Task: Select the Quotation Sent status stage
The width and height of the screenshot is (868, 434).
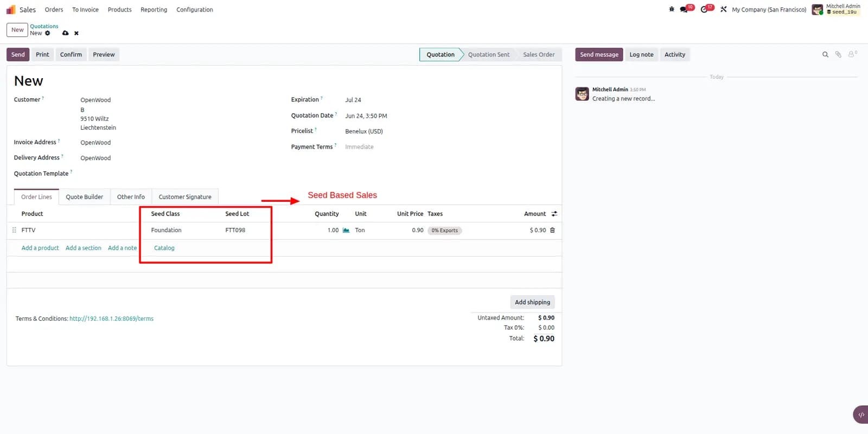Action: [489, 54]
